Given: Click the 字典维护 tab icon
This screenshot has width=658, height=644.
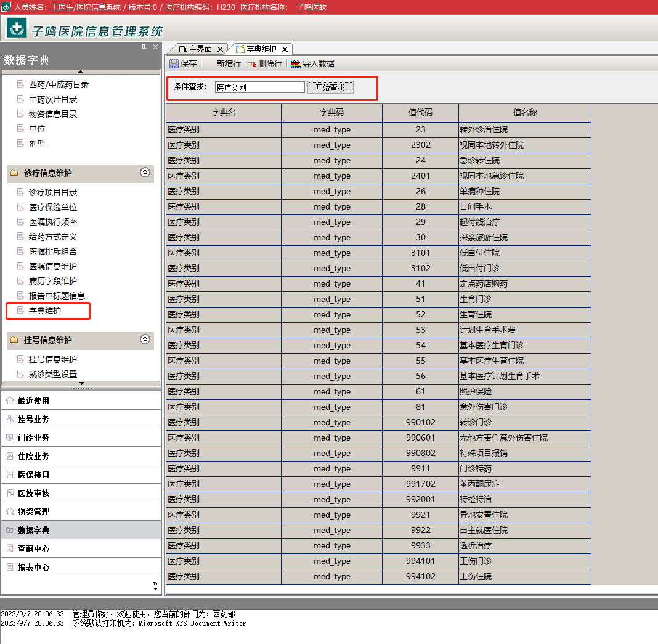Looking at the screenshot, I should point(240,49).
